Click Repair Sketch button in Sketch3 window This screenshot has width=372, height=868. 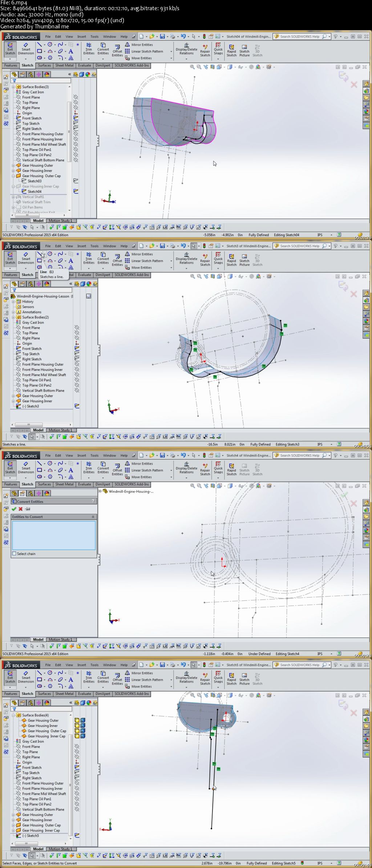pos(205,259)
